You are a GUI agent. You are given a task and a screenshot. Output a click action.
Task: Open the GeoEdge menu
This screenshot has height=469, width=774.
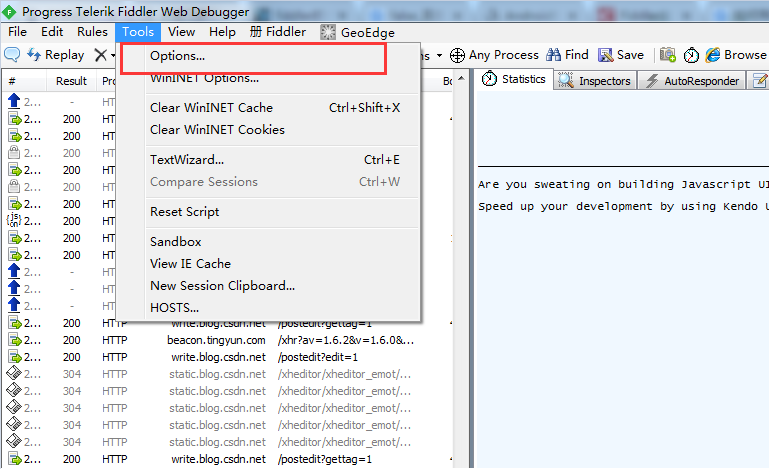(357, 33)
